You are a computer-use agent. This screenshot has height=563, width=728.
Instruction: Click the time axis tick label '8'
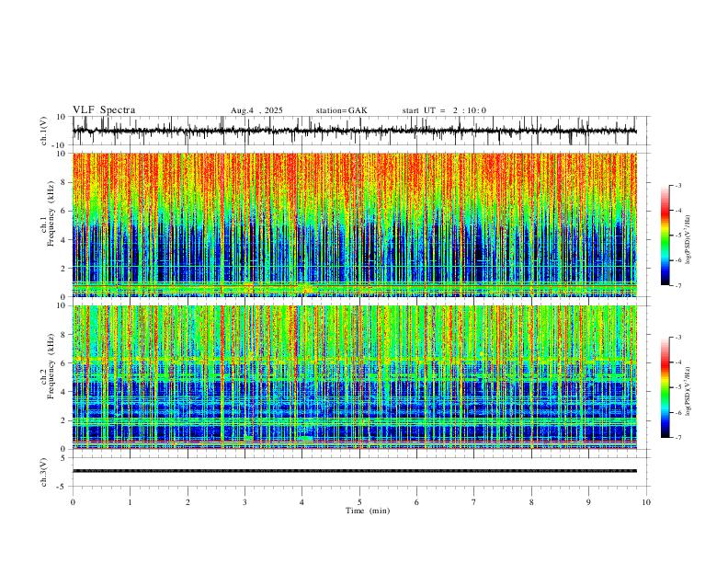(x=531, y=502)
